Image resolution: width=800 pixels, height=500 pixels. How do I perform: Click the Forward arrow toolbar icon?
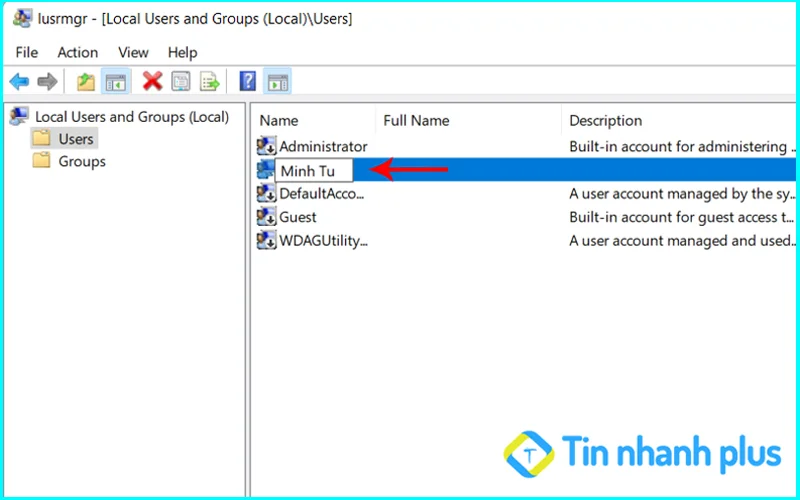(x=47, y=82)
